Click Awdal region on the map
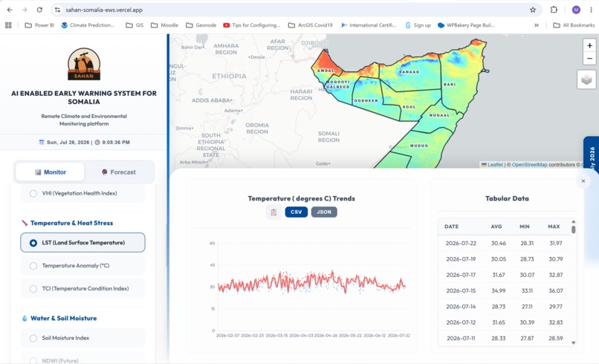This screenshot has height=364, width=599. 326,63
